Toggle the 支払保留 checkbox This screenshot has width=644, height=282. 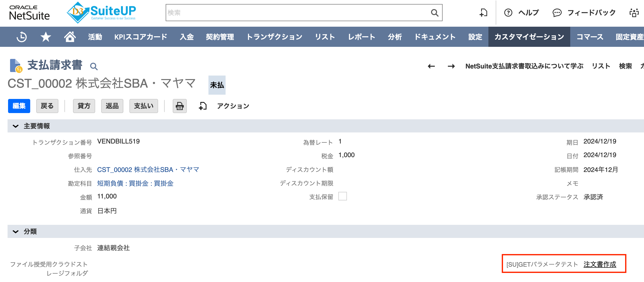tap(342, 196)
